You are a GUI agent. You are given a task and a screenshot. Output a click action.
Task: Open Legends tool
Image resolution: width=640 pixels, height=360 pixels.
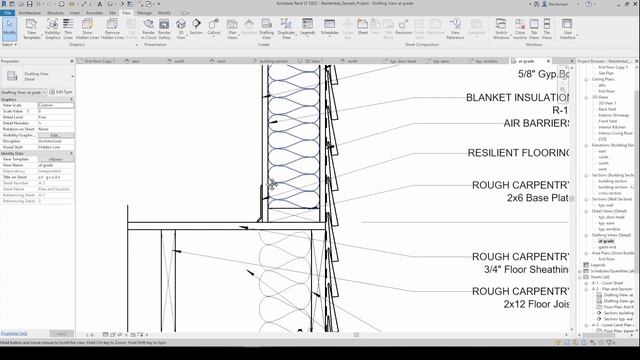coord(307,28)
